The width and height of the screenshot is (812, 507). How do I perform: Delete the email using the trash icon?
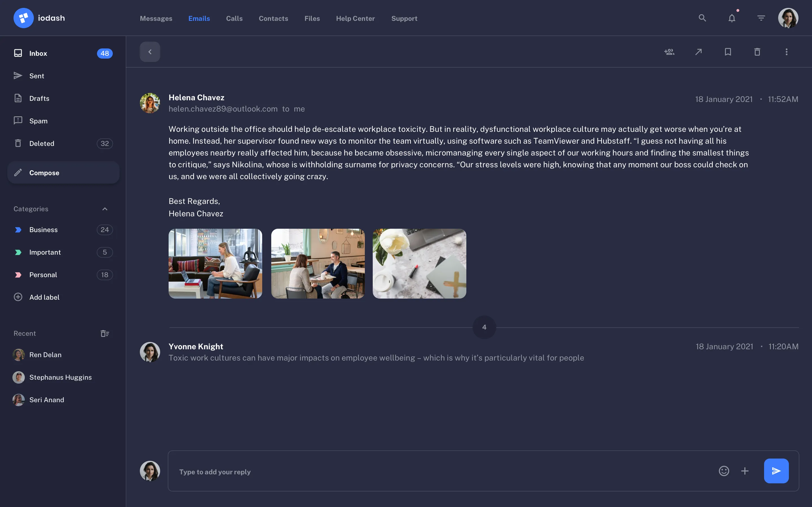coord(757,52)
